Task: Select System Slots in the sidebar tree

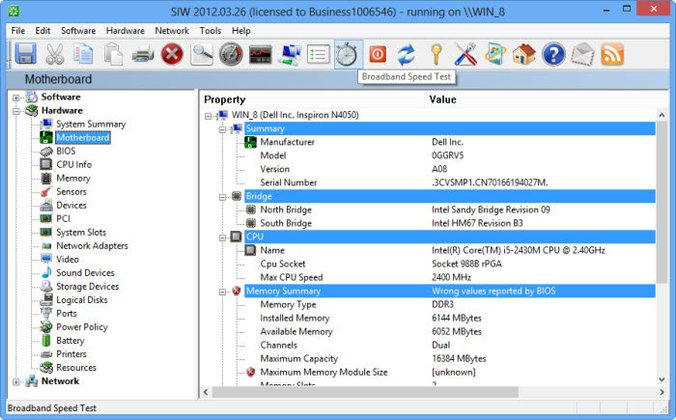Action: [x=81, y=232]
